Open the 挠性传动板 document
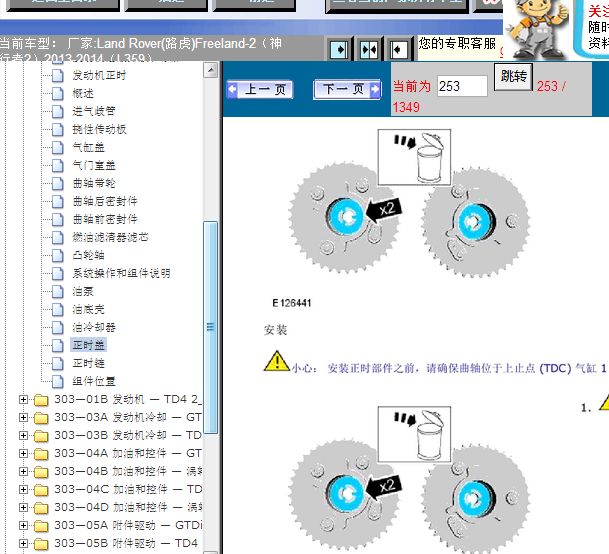Screen dimensions: 609x554 click(x=99, y=129)
